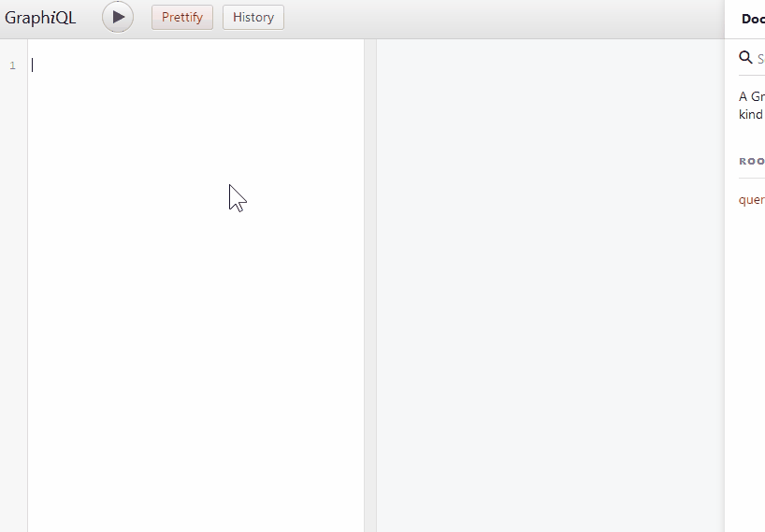The image size is (765, 532).
Task: Prettify the query text
Action: pyautogui.click(x=182, y=17)
